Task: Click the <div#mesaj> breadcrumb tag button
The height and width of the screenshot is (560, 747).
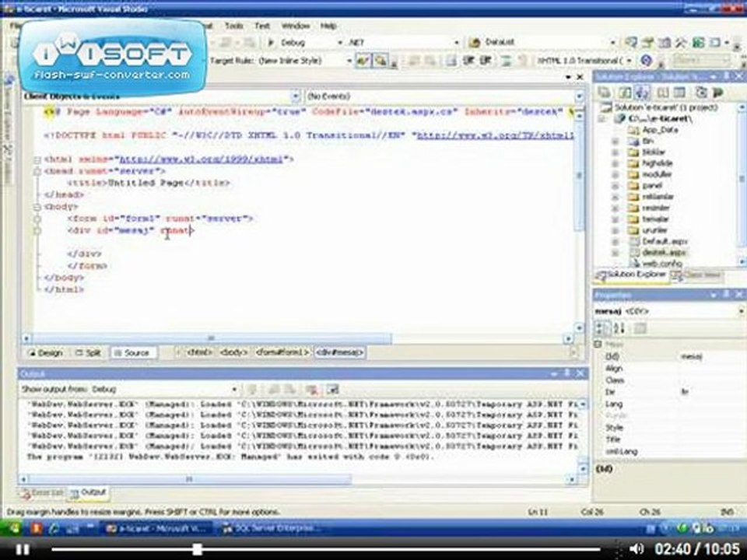Action: pyautogui.click(x=340, y=353)
